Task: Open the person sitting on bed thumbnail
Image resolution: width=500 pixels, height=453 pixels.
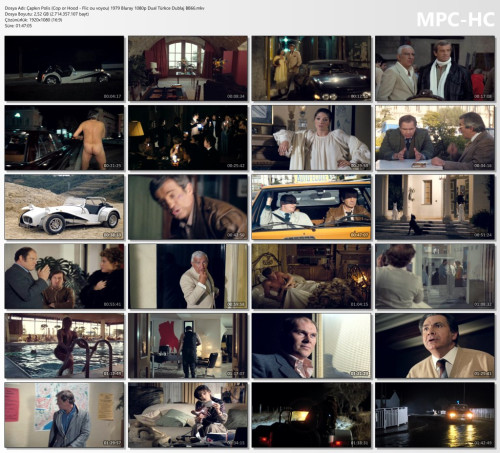Action: 188,415
